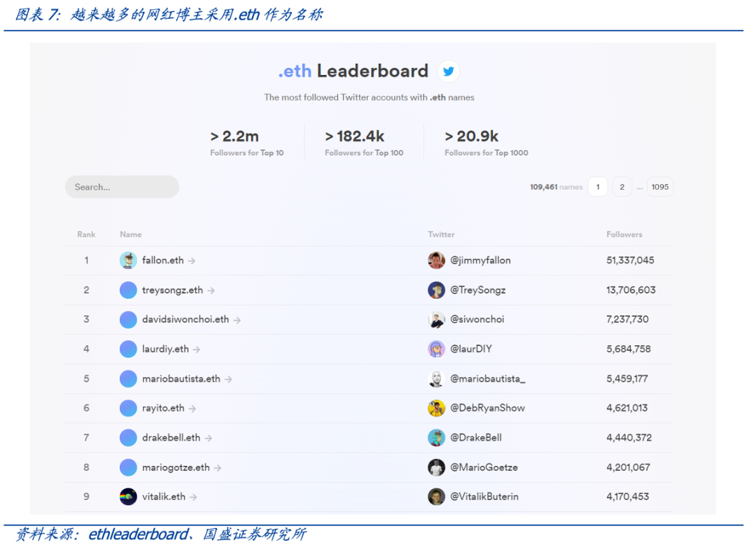Open the @siwonchoi Twitter handle
Image resolution: width=756 pixels, height=552 pixels.
tap(477, 319)
